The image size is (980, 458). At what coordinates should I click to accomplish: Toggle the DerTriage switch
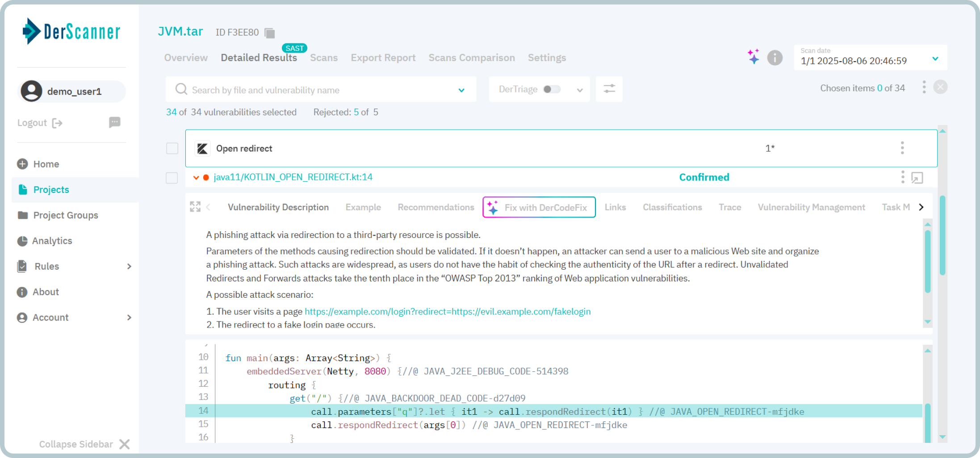pos(552,89)
